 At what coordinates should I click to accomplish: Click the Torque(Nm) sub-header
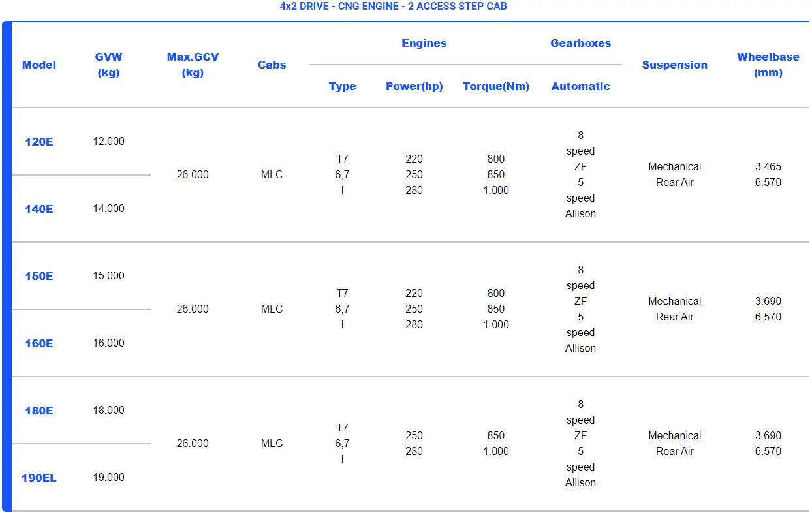pyautogui.click(x=496, y=86)
